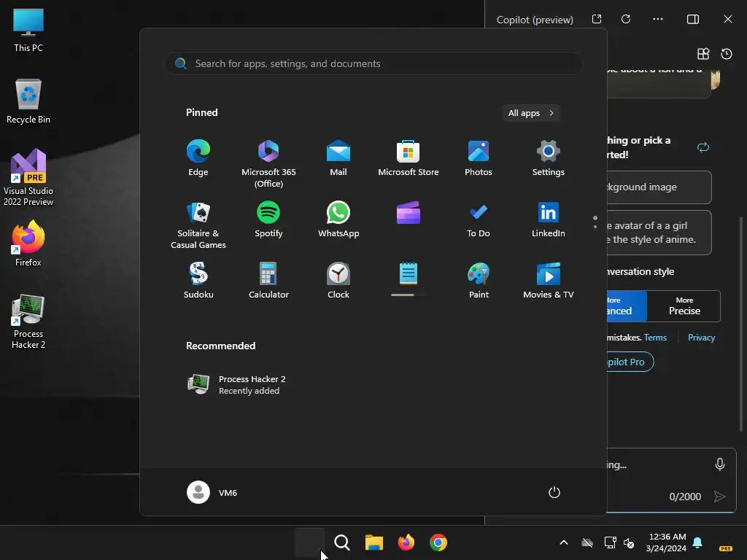Open Spotify
Screen dimensions: 747x560
coord(268,219)
